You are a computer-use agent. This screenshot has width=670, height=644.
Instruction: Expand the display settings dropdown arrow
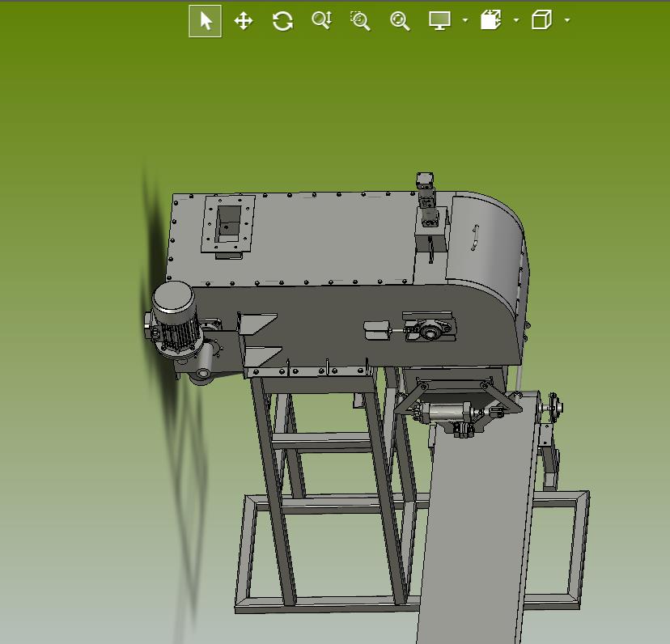point(465,20)
